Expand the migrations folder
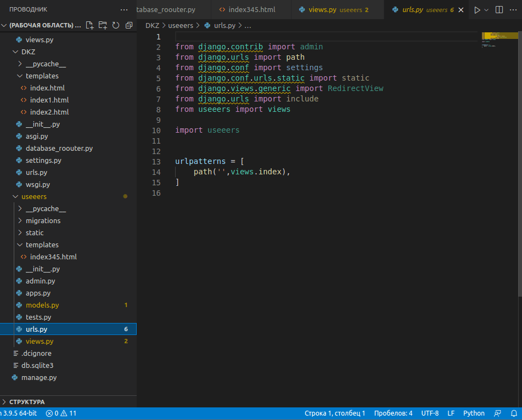 click(43, 220)
